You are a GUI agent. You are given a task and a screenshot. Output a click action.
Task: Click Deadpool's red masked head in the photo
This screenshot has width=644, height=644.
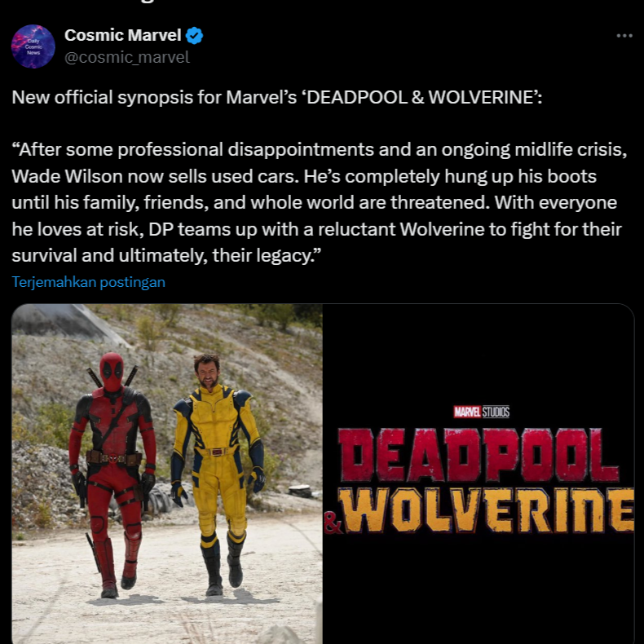(112, 371)
